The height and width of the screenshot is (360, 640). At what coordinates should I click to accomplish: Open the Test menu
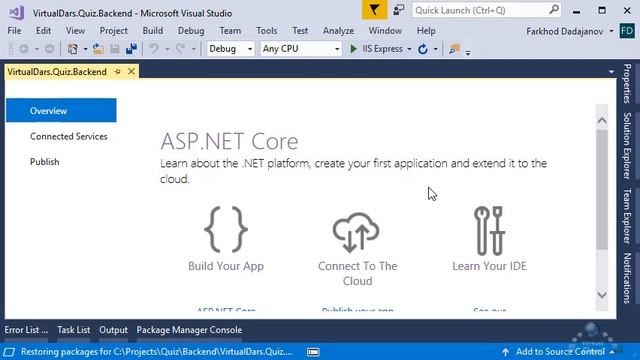300,31
